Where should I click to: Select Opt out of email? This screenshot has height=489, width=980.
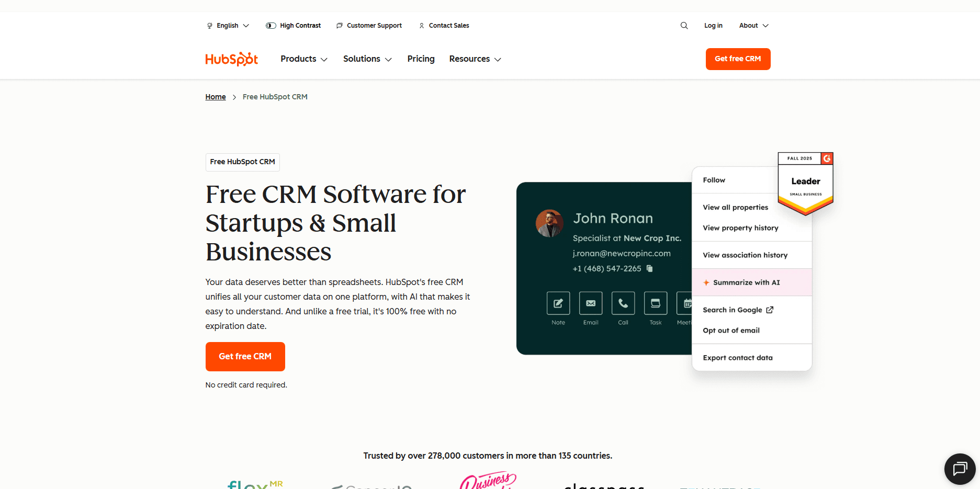click(731, 330)
